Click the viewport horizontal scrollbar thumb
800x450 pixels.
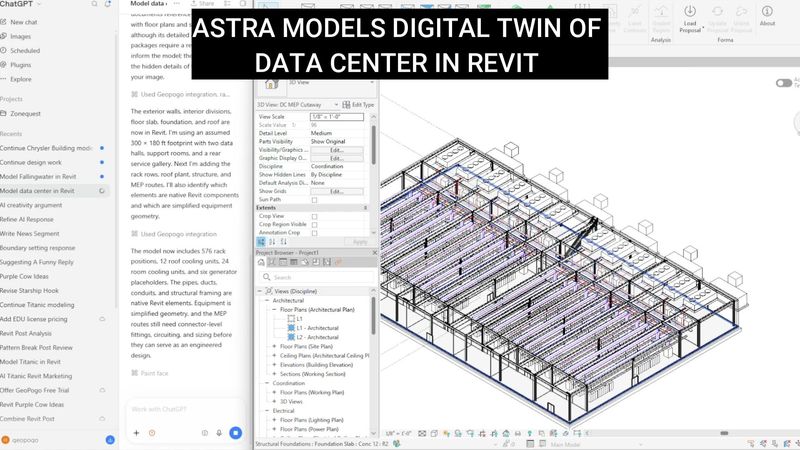coord(724,433)
